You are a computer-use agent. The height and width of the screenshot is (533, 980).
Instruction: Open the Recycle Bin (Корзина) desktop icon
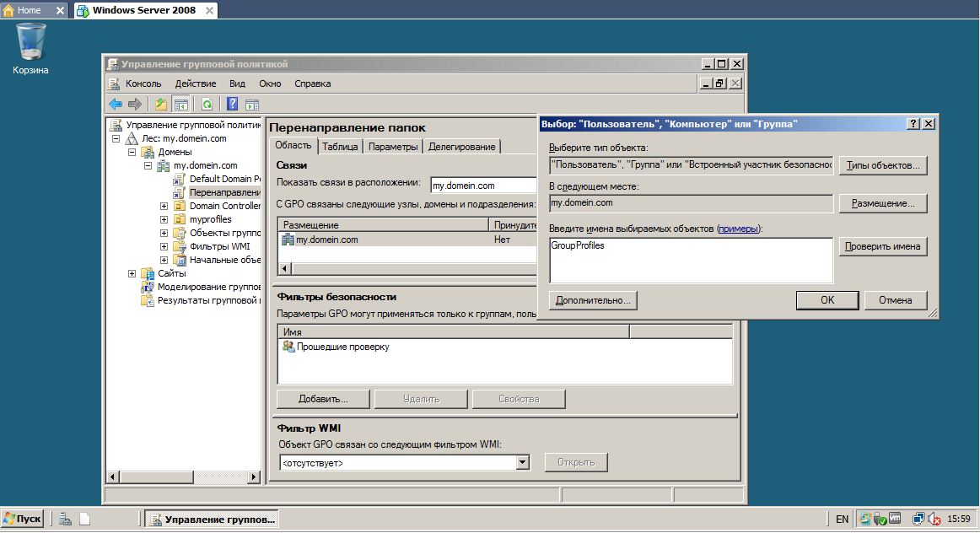tap(30, 49)
